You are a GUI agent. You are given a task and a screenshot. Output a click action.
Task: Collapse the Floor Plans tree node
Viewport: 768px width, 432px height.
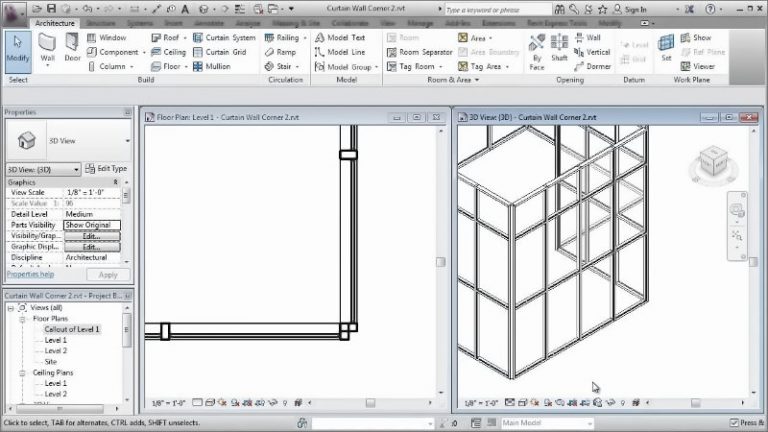24,319
